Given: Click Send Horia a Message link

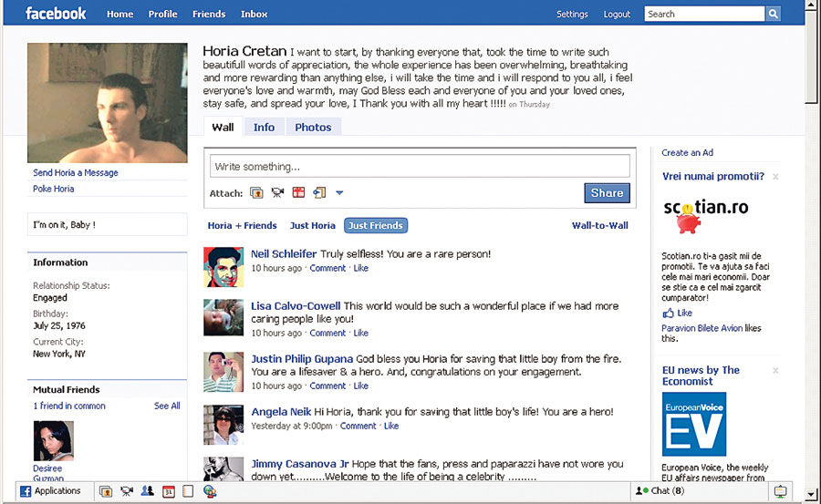Looking at the screenshot, I should tap(76, 172).
